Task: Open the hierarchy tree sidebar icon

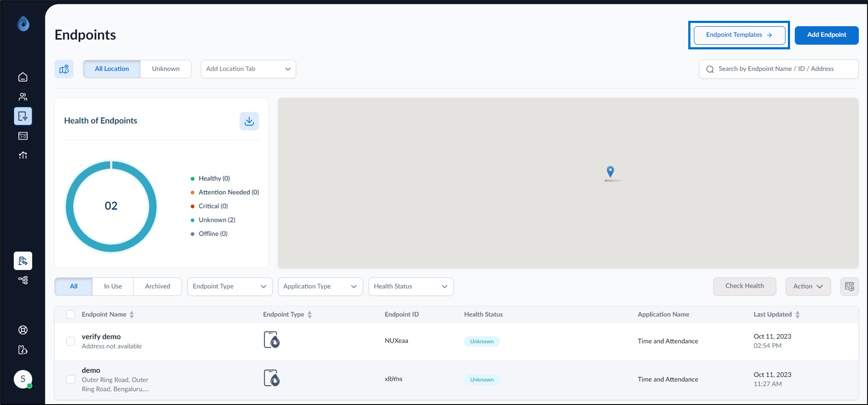Action: point(23,280)
